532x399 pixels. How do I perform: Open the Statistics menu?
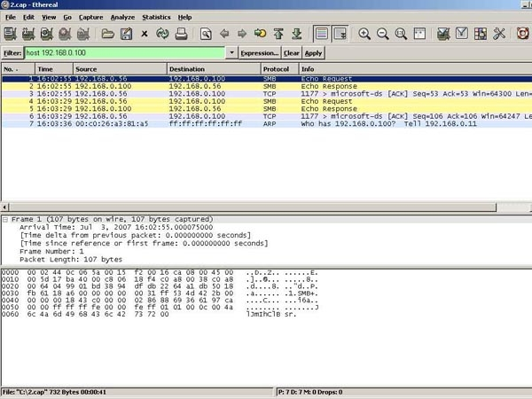point(156,17)
